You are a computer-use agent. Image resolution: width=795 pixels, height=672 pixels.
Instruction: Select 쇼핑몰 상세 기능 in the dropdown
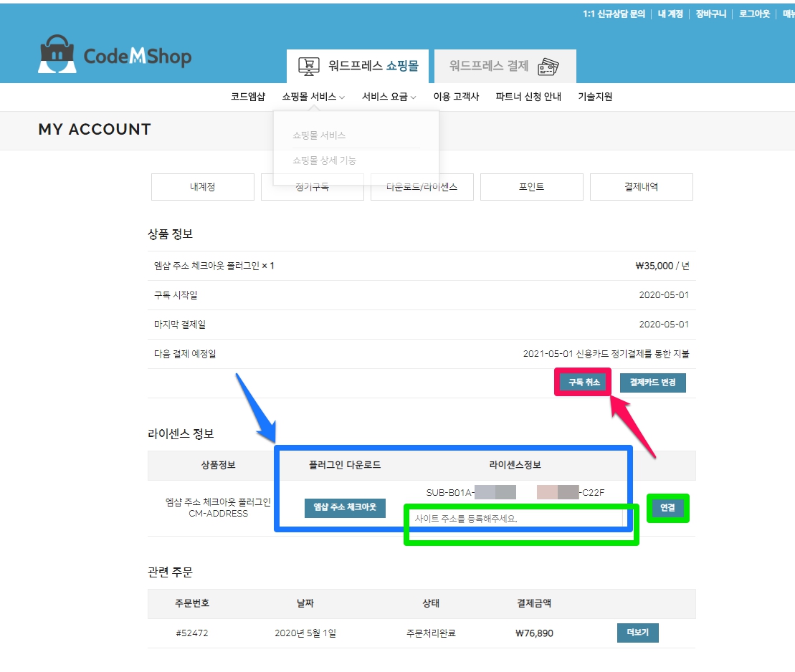pyautogui.click(x=324, y=160)
